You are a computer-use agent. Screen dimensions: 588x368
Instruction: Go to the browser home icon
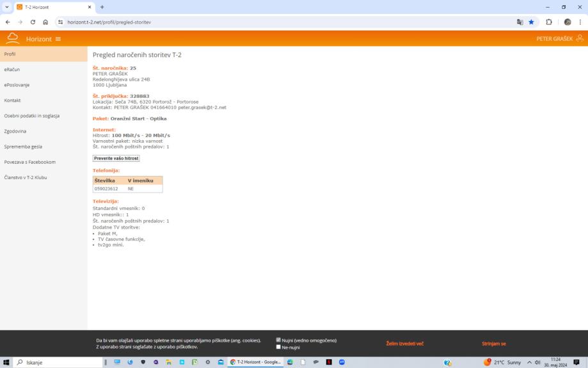(45, 22)
